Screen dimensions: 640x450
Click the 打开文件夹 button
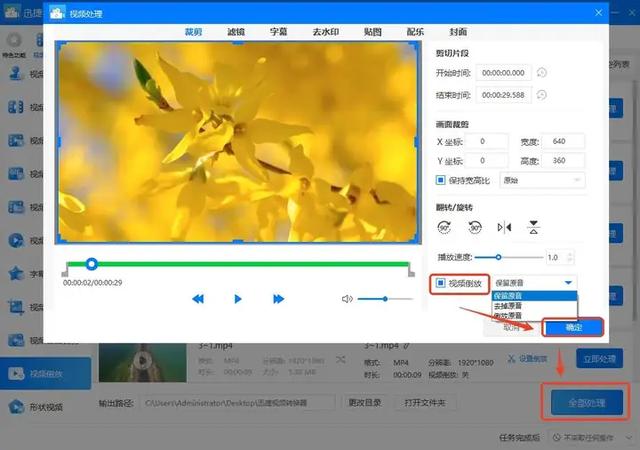click(x=424, y=403)
